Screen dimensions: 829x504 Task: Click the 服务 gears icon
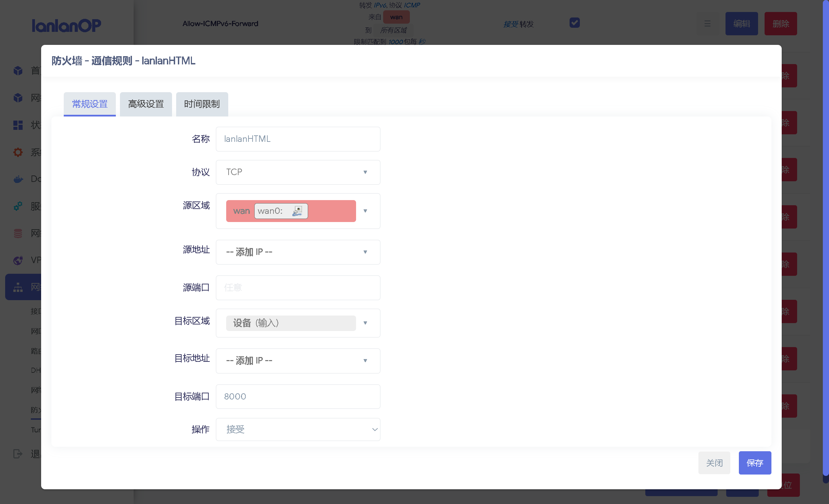18,206
